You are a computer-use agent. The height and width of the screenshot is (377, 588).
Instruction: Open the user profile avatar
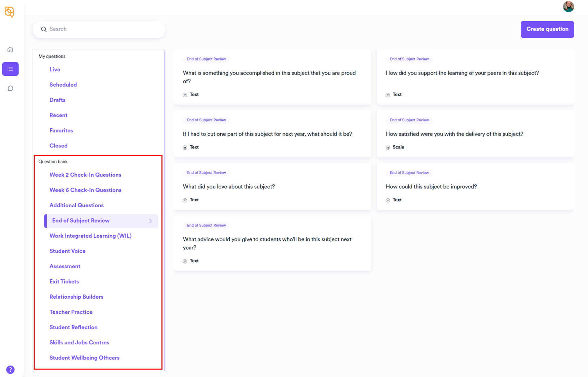568,6
